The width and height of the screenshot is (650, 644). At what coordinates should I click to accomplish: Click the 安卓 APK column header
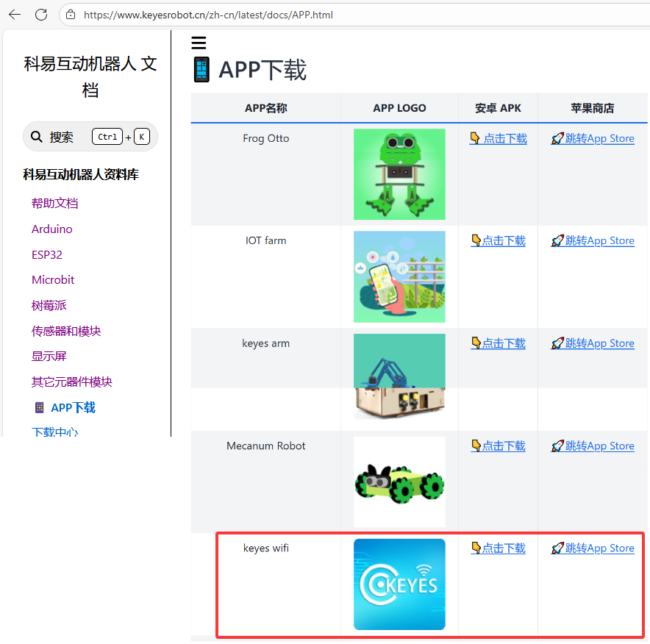click(x=498, y=108)
